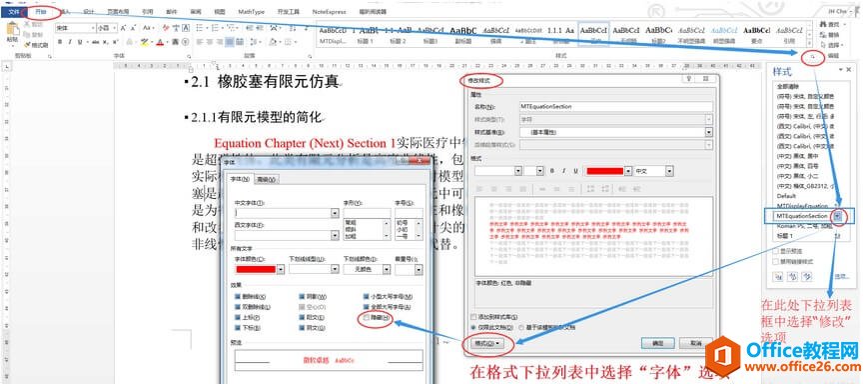This screenshot has width=868, height=384.
Task: Click the style Name field containing MTEquationSection
Action: point(615,106)
